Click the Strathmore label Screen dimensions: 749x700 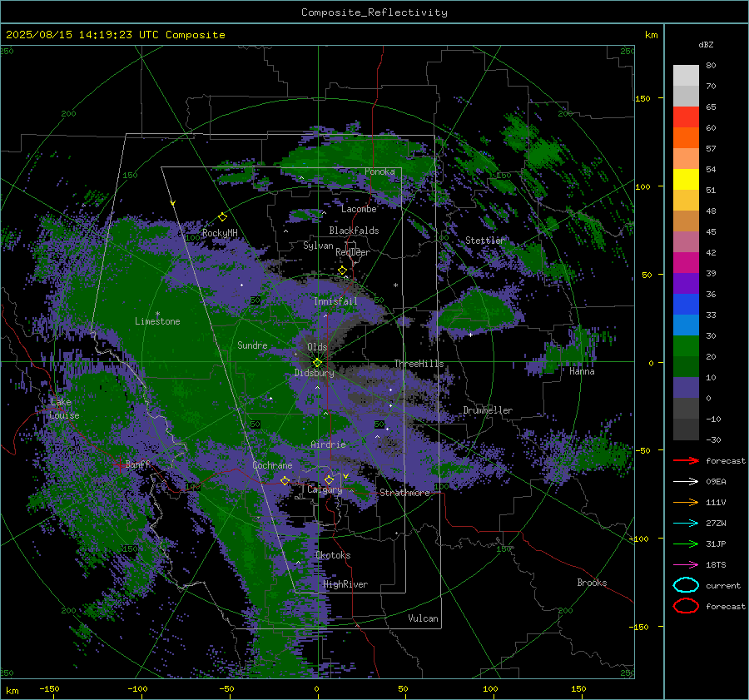(x=404, y=493)
